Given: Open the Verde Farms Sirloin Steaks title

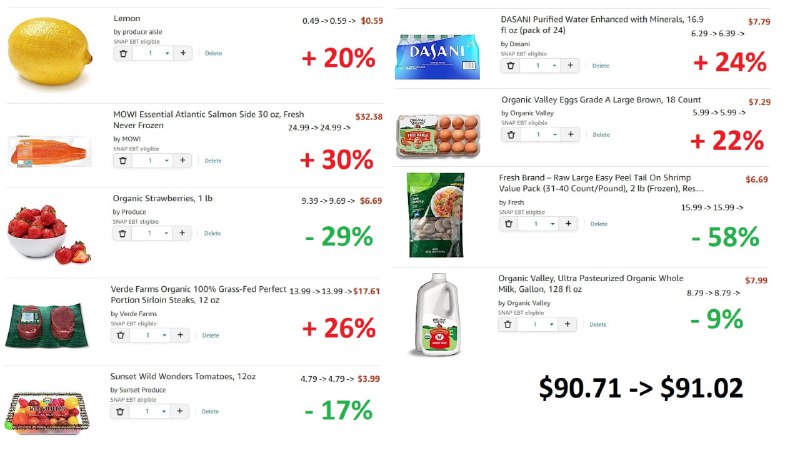Looking at the screenshot, I should pos(198,295).
